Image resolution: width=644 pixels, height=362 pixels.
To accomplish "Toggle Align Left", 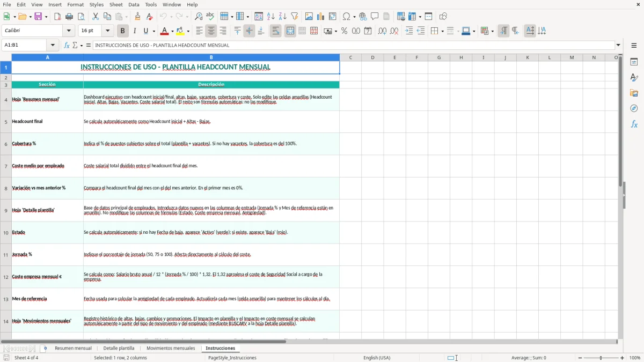I will pyautogui.click(x=199, y=31).
